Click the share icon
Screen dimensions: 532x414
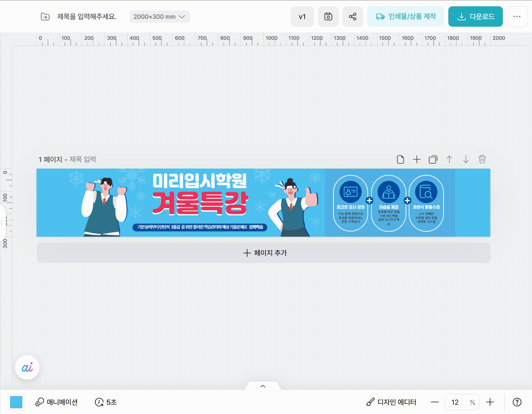tap(352, 17)
